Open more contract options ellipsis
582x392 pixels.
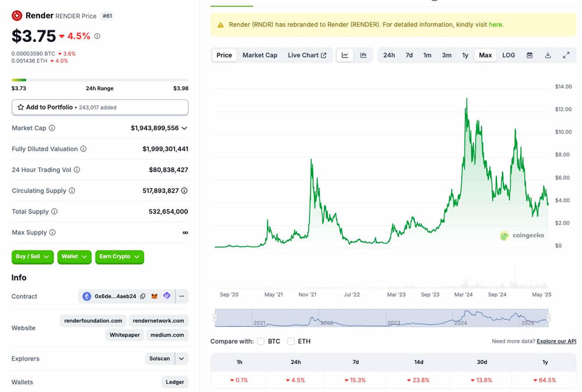(x=182, y=296)
